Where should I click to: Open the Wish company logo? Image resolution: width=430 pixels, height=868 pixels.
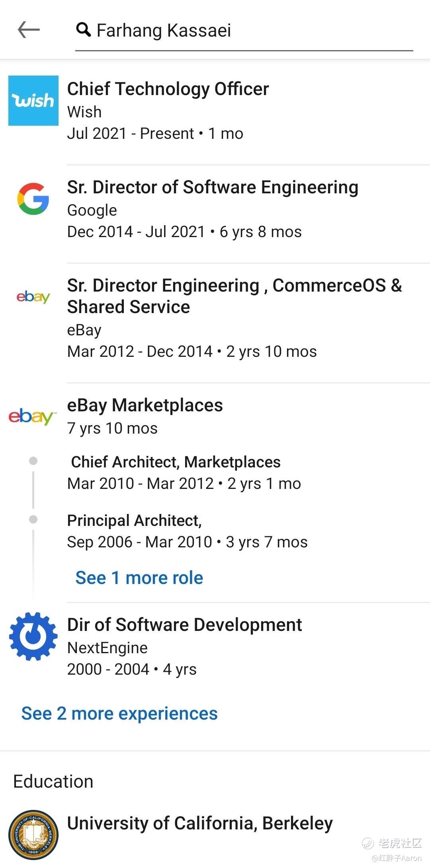point(33,101)
